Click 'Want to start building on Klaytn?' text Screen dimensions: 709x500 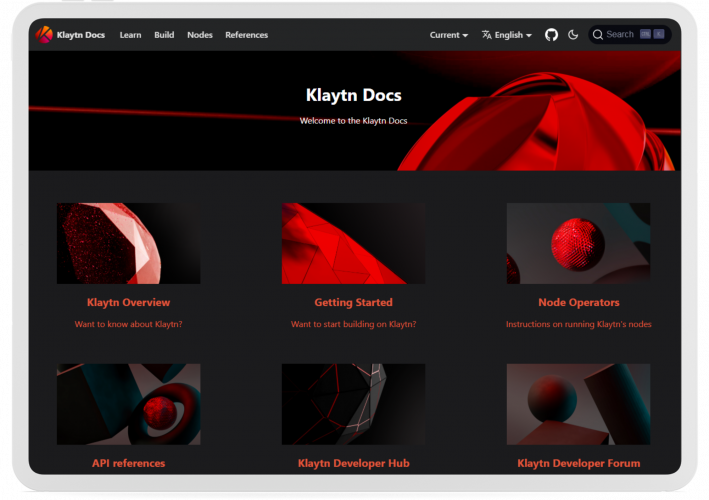tap(354, 324)
